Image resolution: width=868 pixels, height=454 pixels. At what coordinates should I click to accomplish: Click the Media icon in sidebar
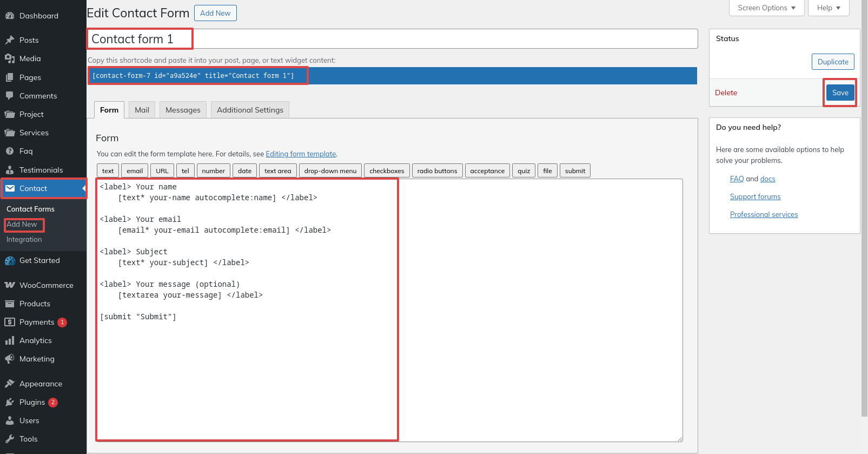coord(10,58)
